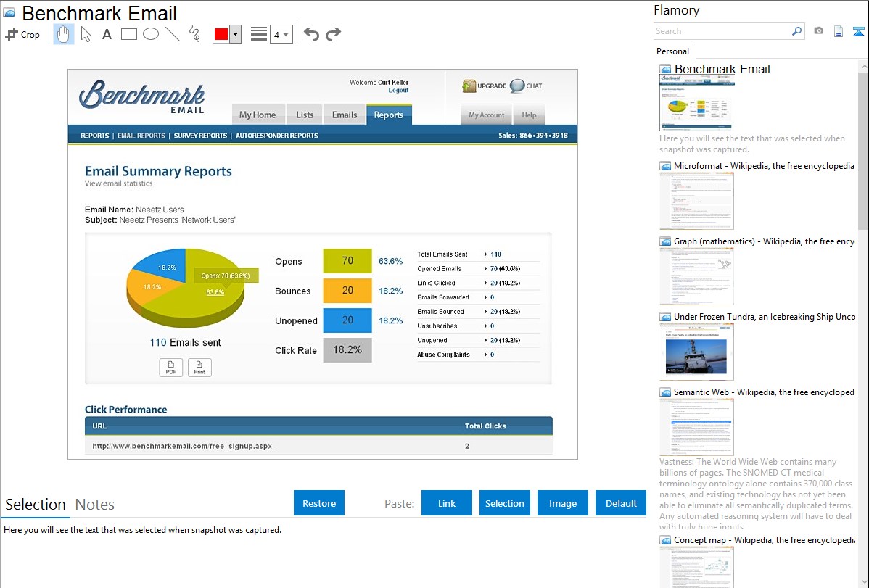Click the camera capture icon

tap(818, 31)
